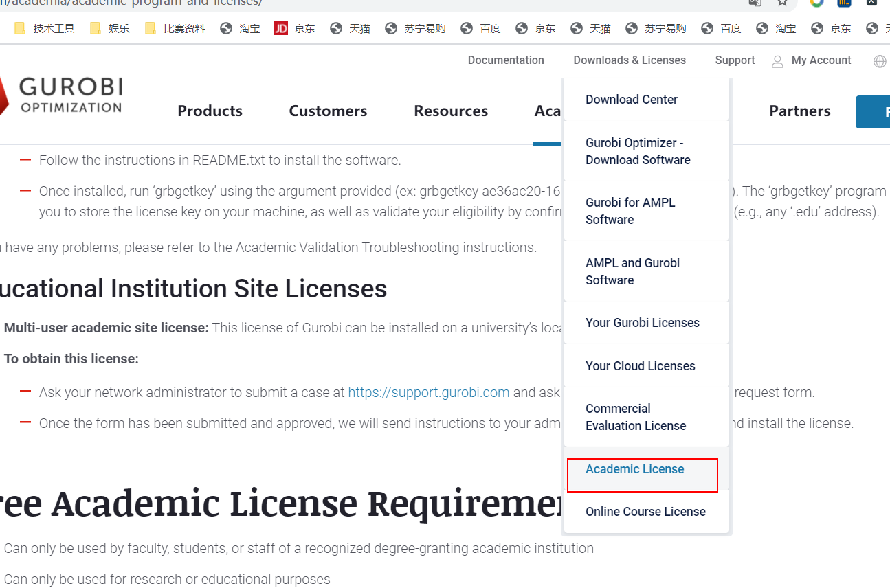Select AMPL and Gurobi Software
Image resolution: width=890 pixels, height=588 pixels.
click(646, 271)
